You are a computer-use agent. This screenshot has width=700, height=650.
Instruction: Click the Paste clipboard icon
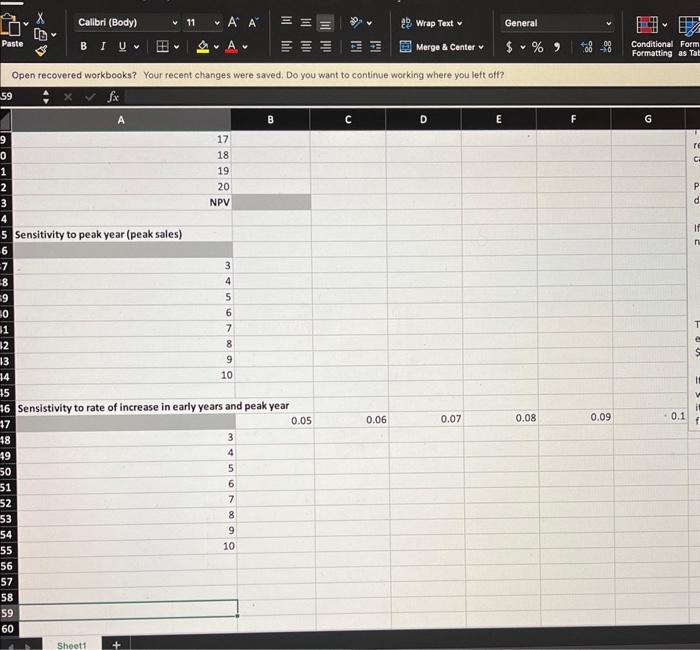pos(10,25)
